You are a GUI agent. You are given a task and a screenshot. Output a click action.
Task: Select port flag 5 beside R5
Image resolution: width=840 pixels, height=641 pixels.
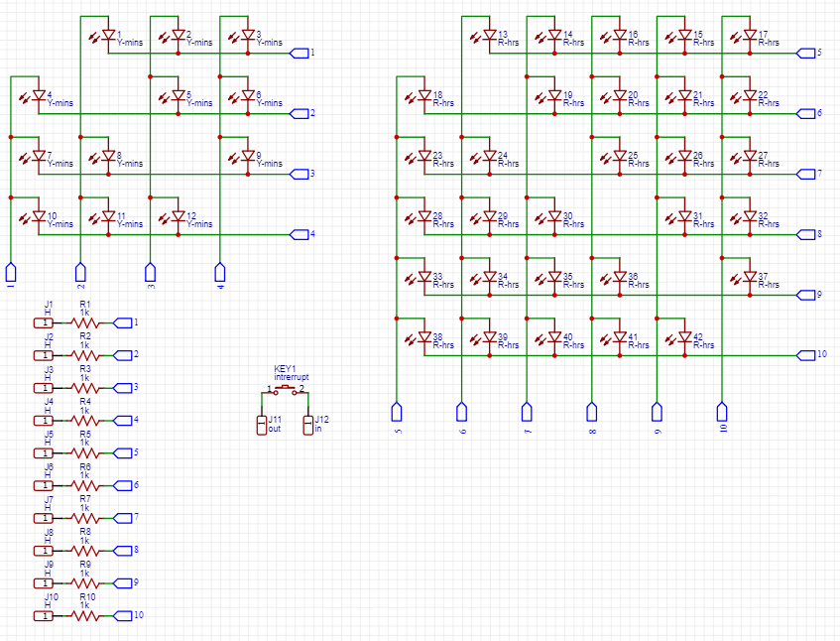coord(123,451)
